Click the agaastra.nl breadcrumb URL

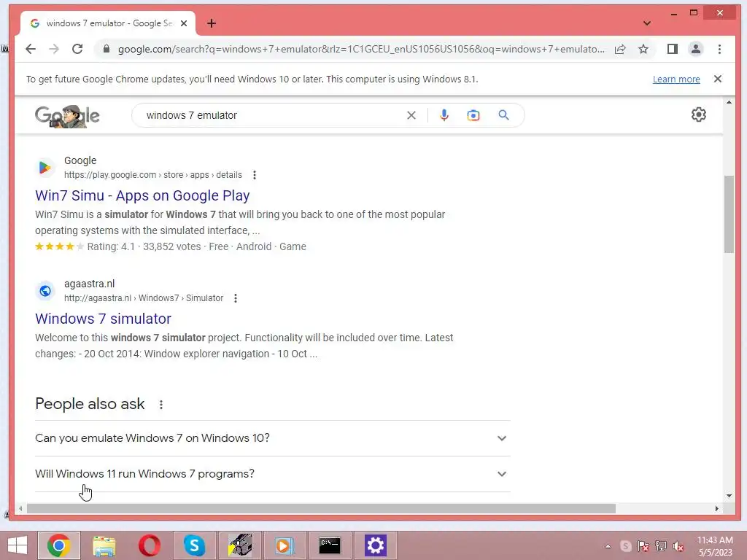tap(144, 298)
